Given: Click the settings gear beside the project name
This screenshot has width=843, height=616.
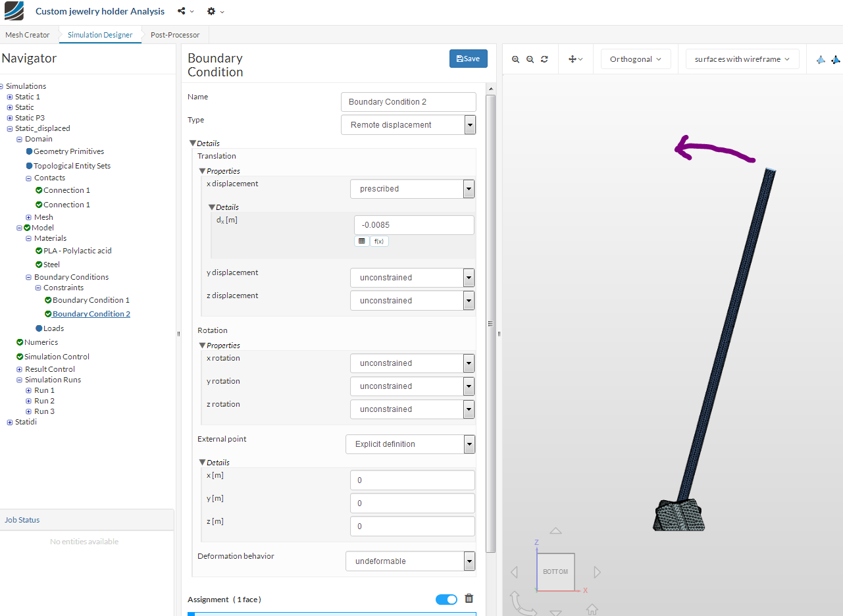Looking at the screenshot, I should click(x=212, y=11).
